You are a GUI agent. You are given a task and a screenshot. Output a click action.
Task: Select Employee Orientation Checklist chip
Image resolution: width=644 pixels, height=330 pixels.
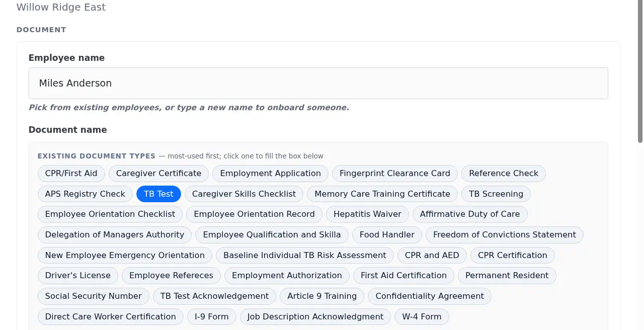click(110, 214)
